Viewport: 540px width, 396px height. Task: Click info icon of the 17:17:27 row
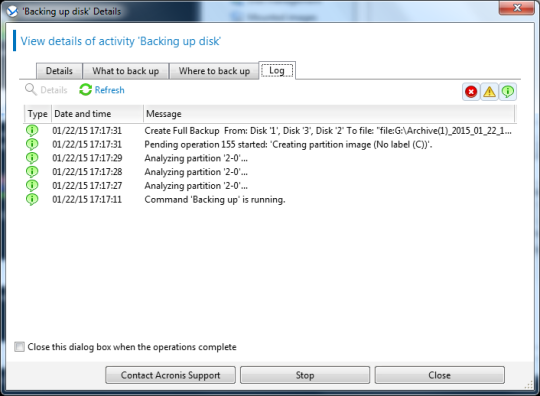[32, 186]
